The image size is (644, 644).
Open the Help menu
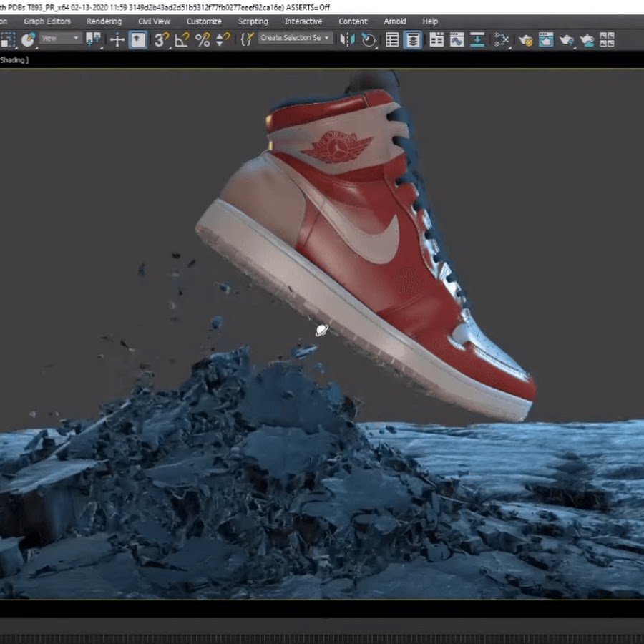pos(430,21)
